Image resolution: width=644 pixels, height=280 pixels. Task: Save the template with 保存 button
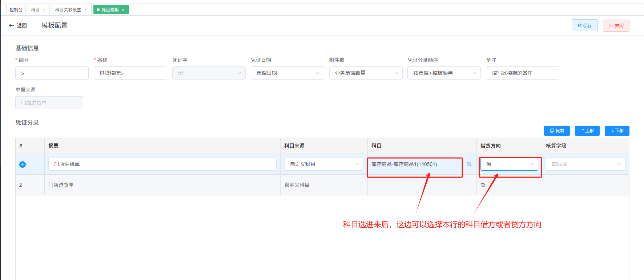point(585,25)
